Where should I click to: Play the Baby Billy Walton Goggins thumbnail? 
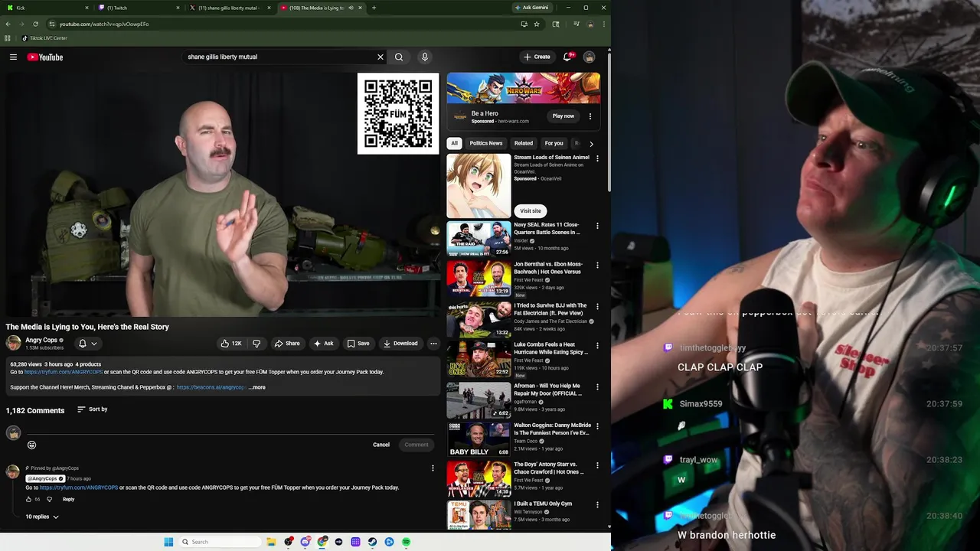pos(479,439)
